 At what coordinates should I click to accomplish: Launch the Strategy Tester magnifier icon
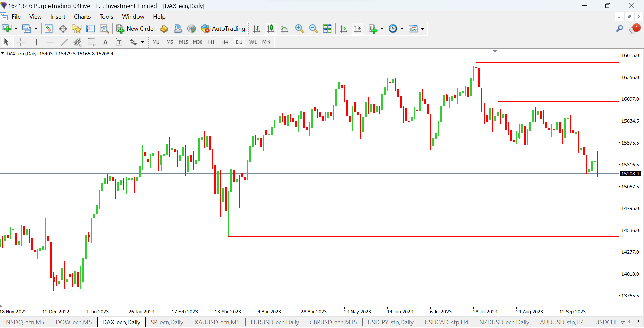click(105, 29)
